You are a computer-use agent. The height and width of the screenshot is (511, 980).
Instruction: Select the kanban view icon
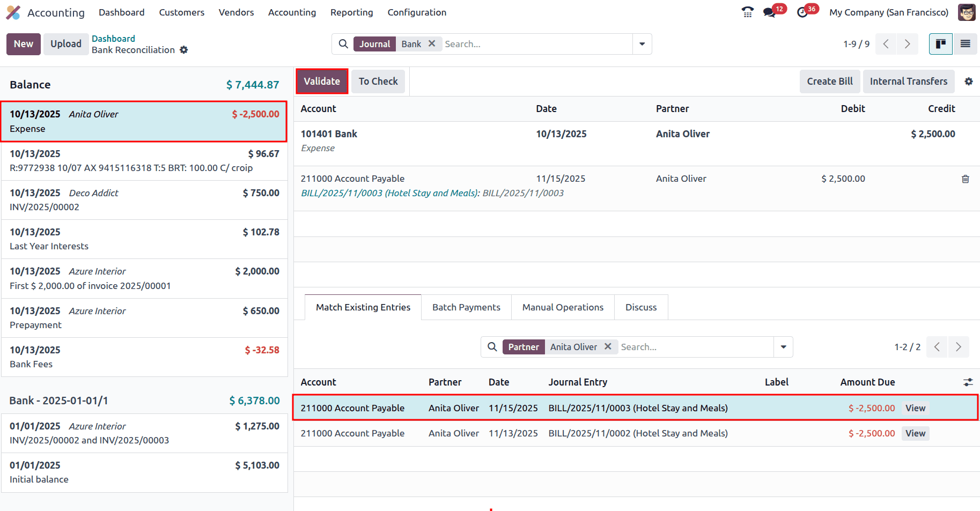click(x=940, y=44)
